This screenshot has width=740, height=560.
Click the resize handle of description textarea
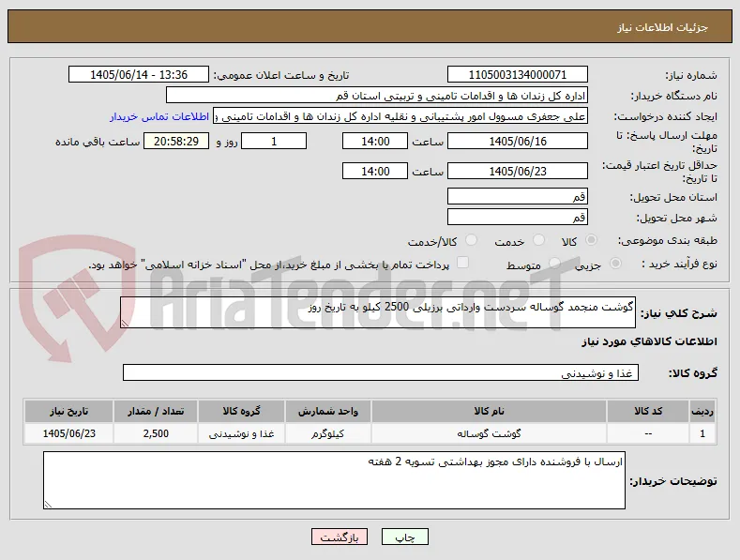tap(125, 324)
